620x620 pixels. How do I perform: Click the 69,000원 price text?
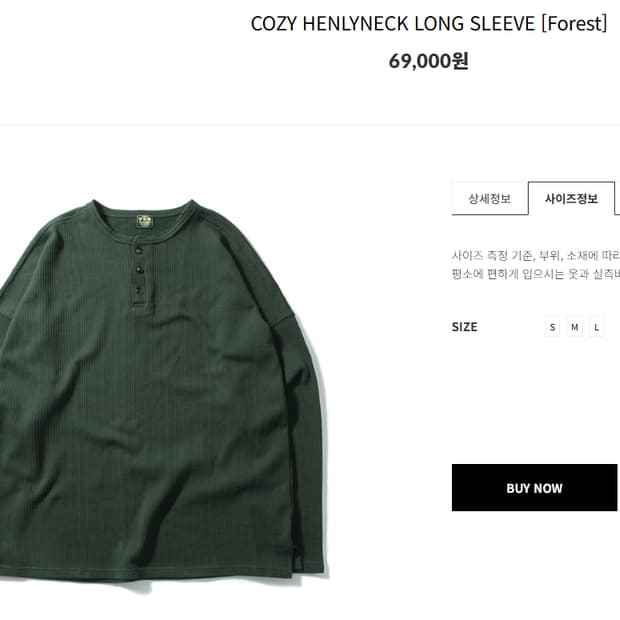[x=429, y=61]
